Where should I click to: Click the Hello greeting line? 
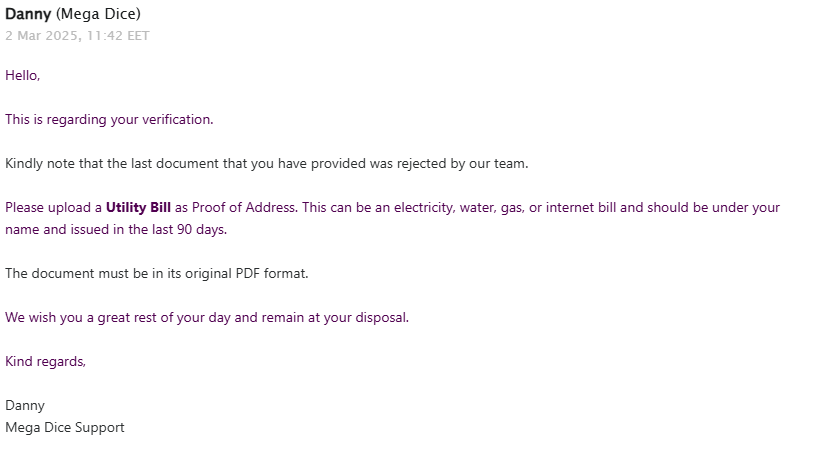[22, 75]
